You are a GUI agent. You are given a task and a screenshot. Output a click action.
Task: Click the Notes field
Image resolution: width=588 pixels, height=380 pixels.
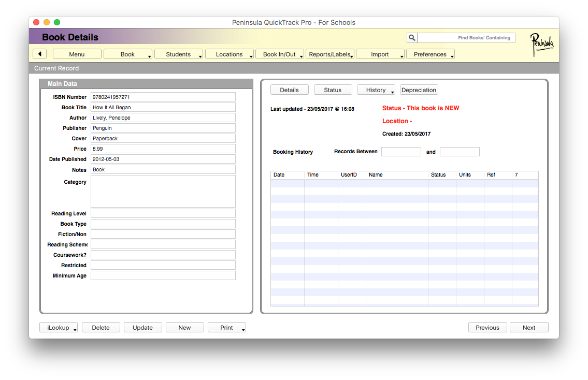pyautogui.click(x=163, y=170)
